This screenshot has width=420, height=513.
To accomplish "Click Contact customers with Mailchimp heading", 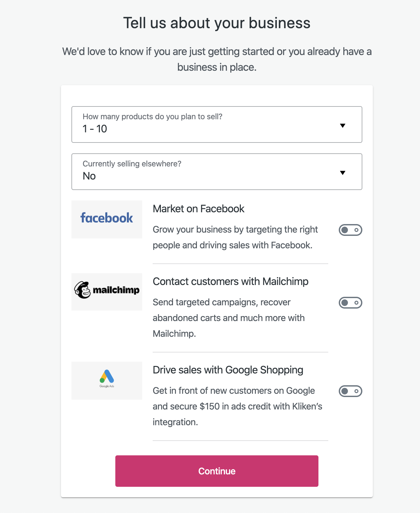I will [x=231, y=281].
